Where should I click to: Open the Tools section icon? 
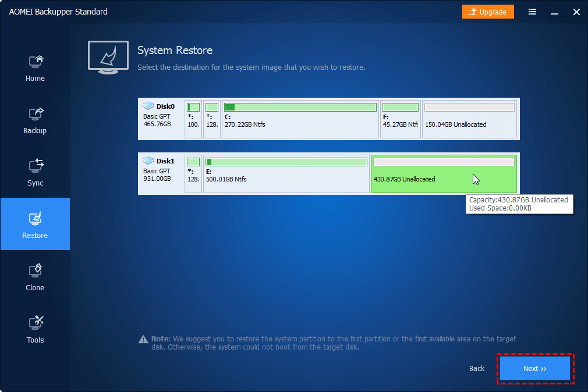36,323
